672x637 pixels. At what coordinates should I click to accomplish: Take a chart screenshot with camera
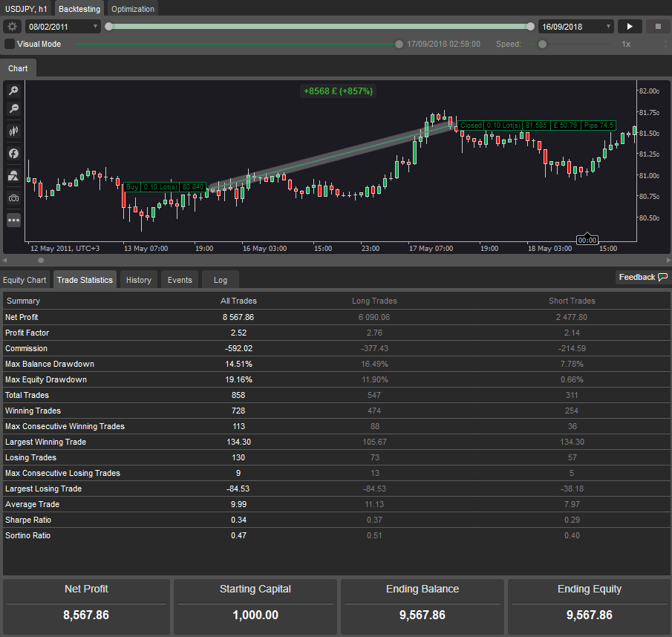(13, 198)
